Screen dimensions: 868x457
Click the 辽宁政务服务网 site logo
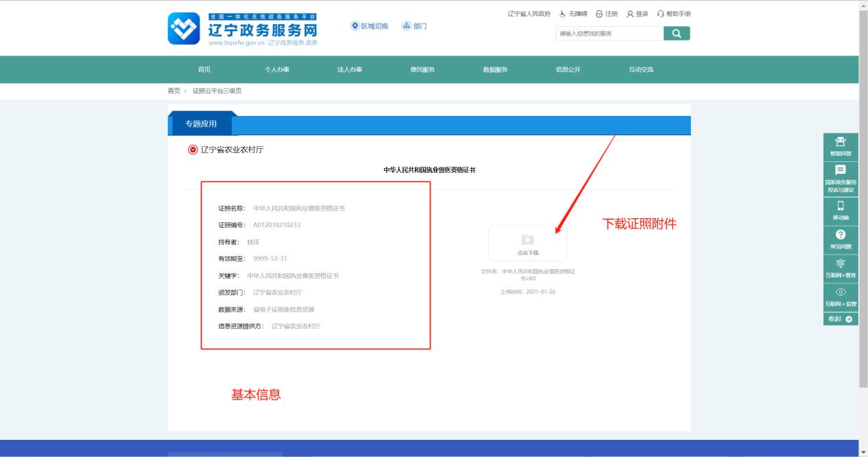coord(243,29)
